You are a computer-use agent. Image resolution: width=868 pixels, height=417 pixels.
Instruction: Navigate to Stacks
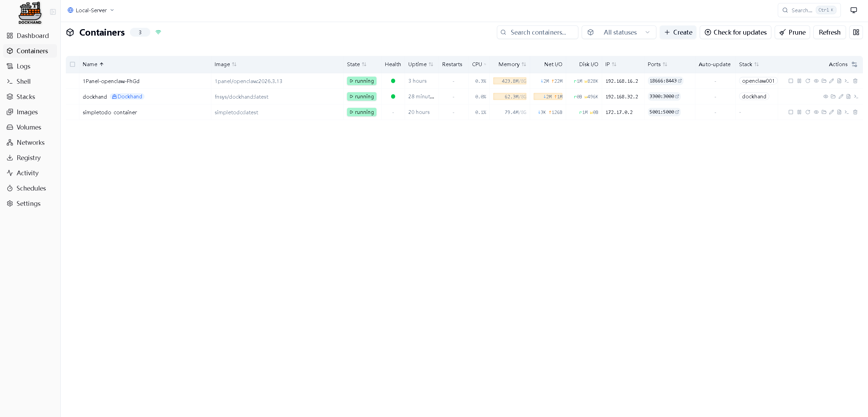[x=30, y=97]
